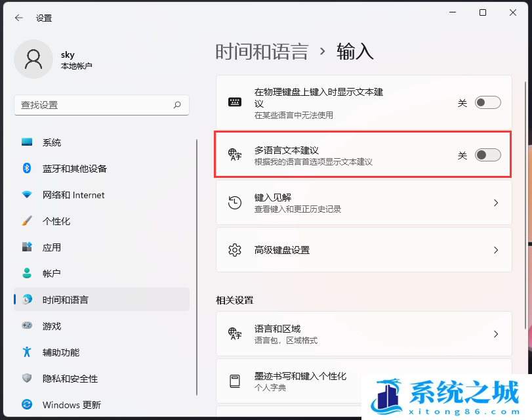Image resolution: width=532 pixels, height=420 pixels.
Task: Open 键入见解 typing history page
Action: coord(363,203)
